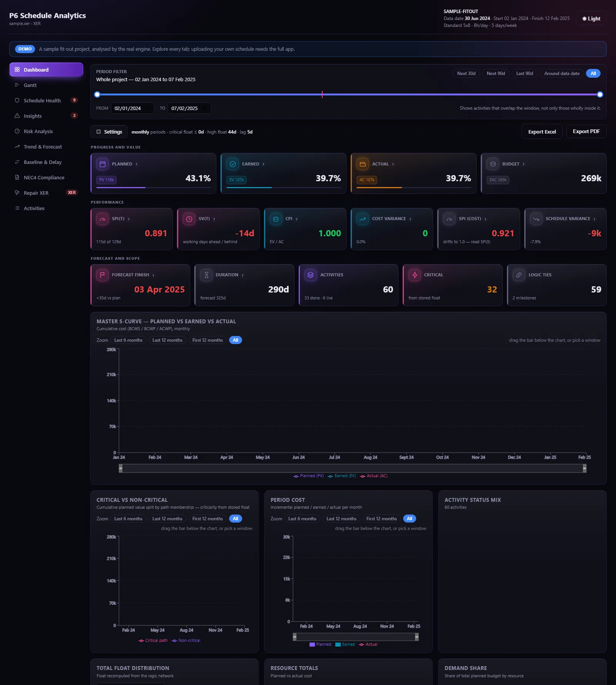Click the Activities list icon
This screenshot has height=685, width=616.
coord(17,208)
